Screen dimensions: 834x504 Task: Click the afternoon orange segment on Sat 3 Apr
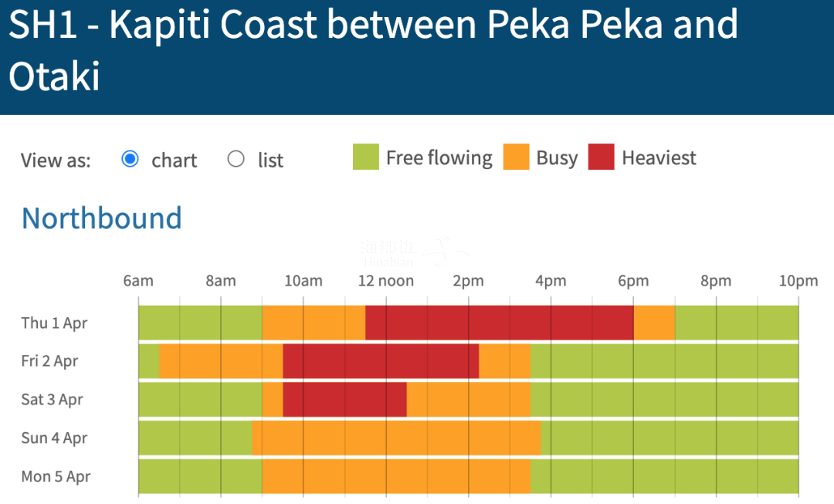pyautogui.click(x=469, y=399)
